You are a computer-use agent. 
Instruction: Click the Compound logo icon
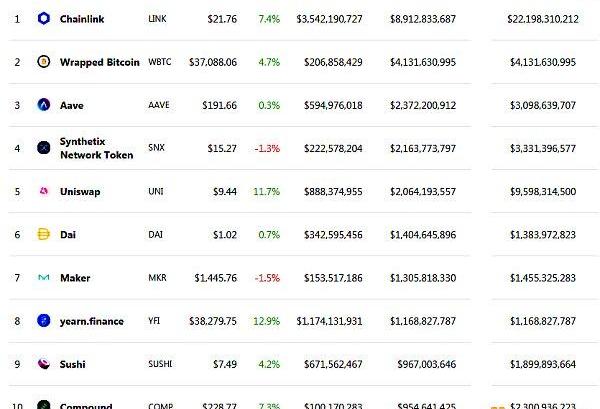pyautogui.click(x=44, y=404)
